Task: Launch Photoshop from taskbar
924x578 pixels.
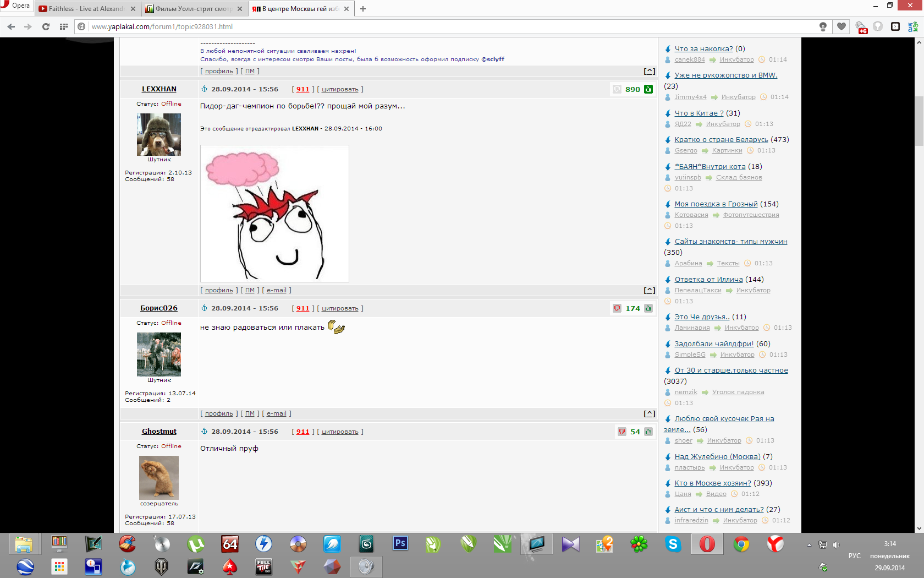Action: 400,544
